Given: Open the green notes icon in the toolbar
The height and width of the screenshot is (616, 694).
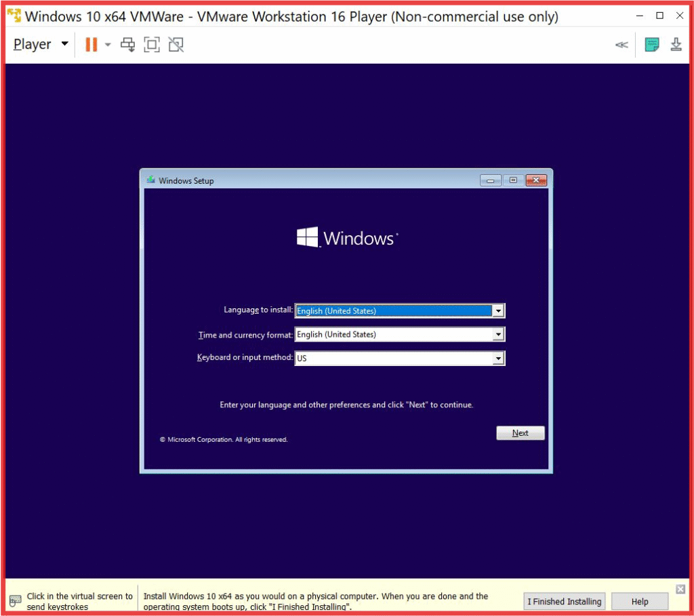Looking at the screenshot, I should (651, 45).
